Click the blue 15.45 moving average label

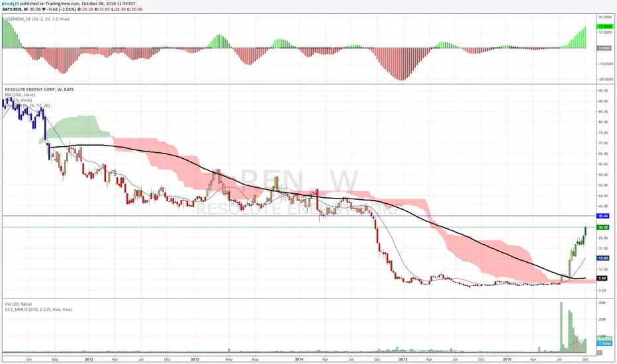(x=603, y=258)
